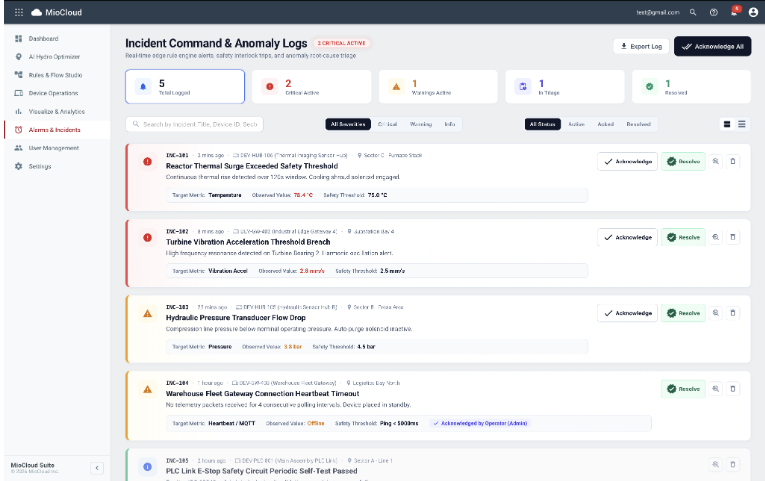The height and width of the screenshot is (481, 765).
Task: Click Turbine Vibration critical alert icon
Action: pos(147,238)
